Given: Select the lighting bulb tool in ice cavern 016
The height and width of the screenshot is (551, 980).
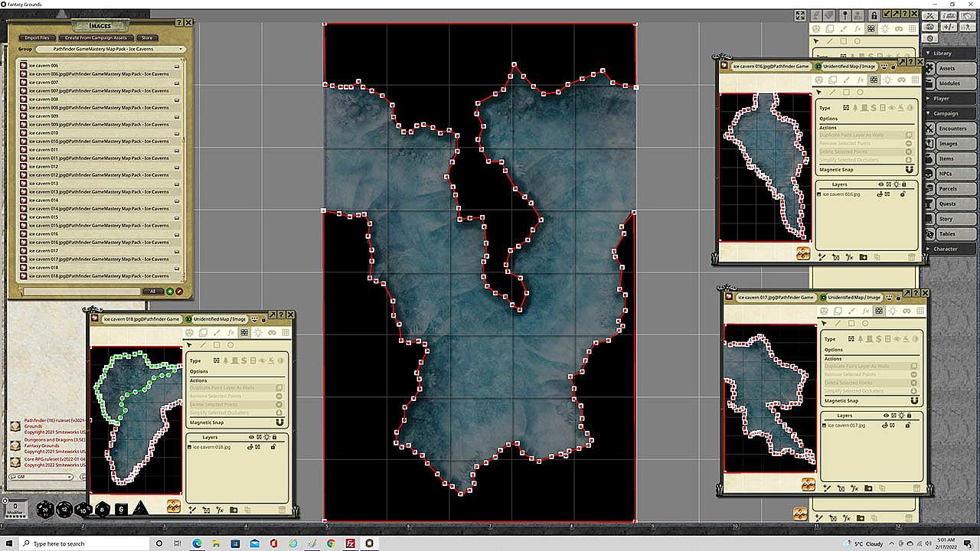Looking at the screenshot, I should pyautogui.click(x=887, y=80).
